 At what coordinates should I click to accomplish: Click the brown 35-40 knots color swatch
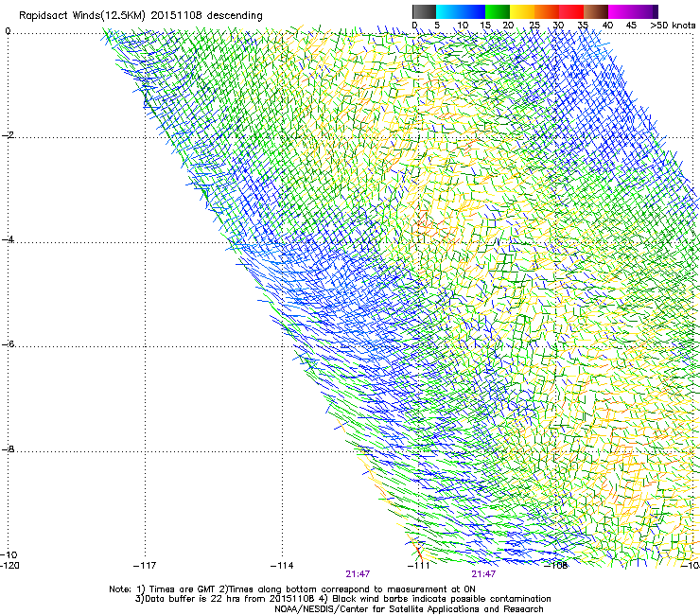pyautogui.click(x=596, y=11)
